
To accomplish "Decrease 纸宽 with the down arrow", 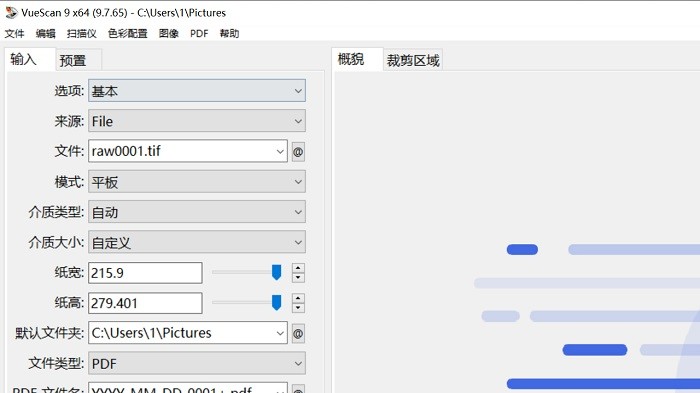I will coord(298,278).
